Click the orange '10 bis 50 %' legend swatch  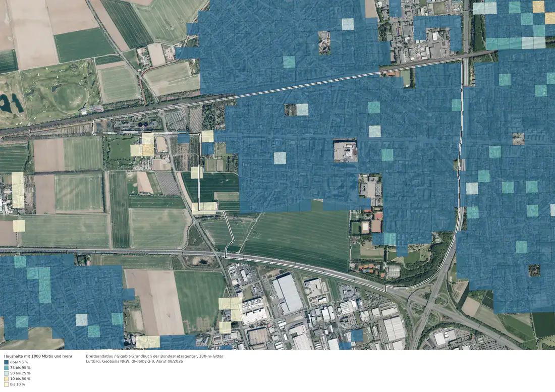click(7, 379)
